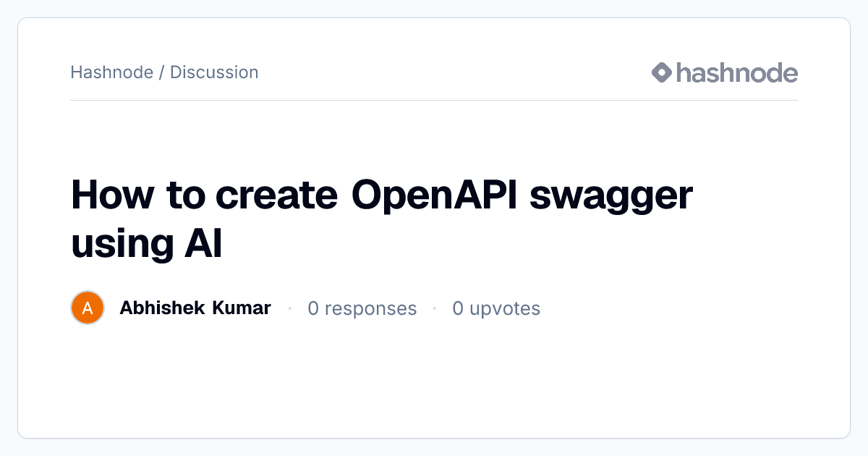Click the '0 responses' count

pyautogui.click(x=362, y=308)
